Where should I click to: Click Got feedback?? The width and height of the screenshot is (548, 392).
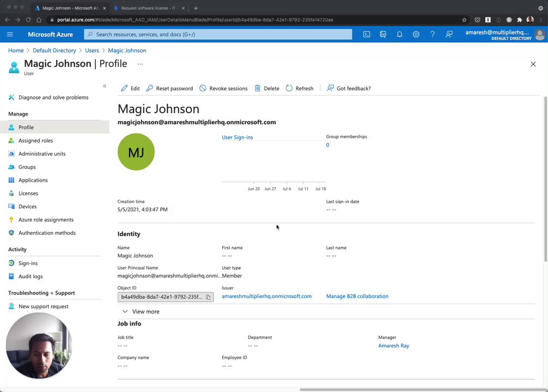[349, 88]
